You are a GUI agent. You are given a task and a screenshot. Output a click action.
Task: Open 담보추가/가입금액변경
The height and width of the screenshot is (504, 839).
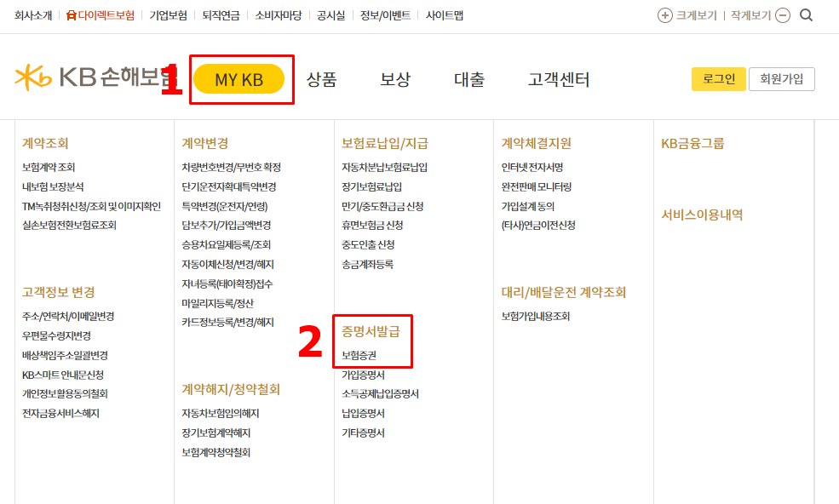coord(227,226)
